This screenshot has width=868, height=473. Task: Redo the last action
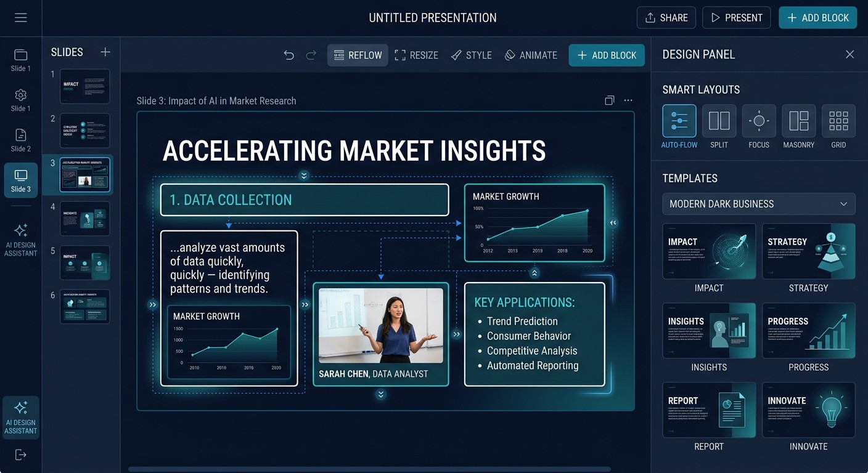pos(311,55)
